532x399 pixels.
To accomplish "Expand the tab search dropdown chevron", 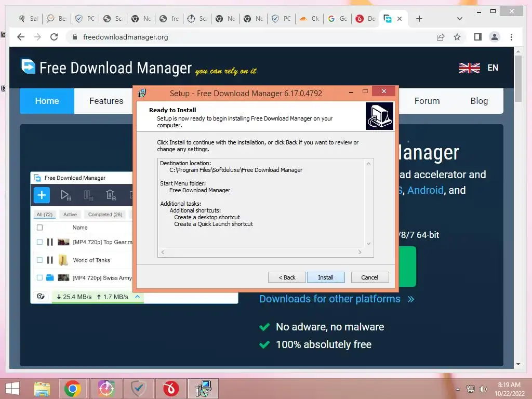I will 460,19.
